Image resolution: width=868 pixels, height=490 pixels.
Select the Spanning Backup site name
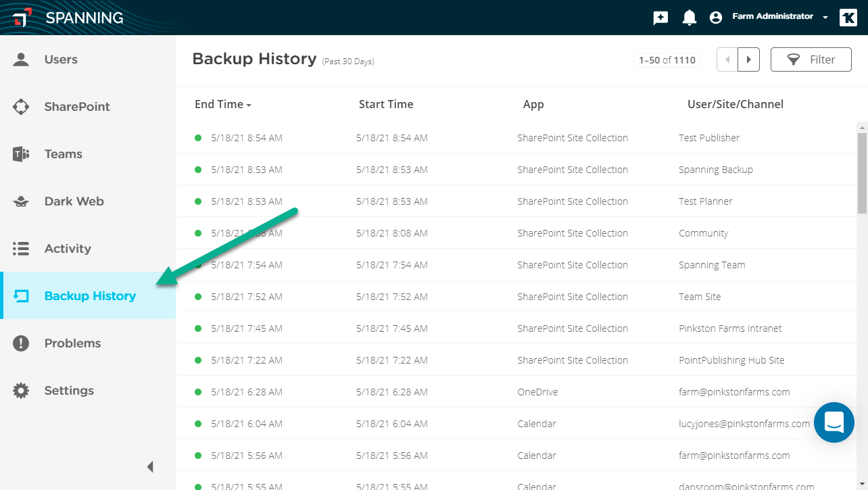716,170
